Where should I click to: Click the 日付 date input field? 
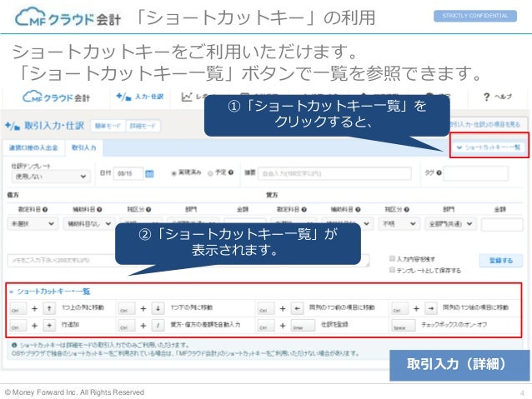tap(128, 173)
